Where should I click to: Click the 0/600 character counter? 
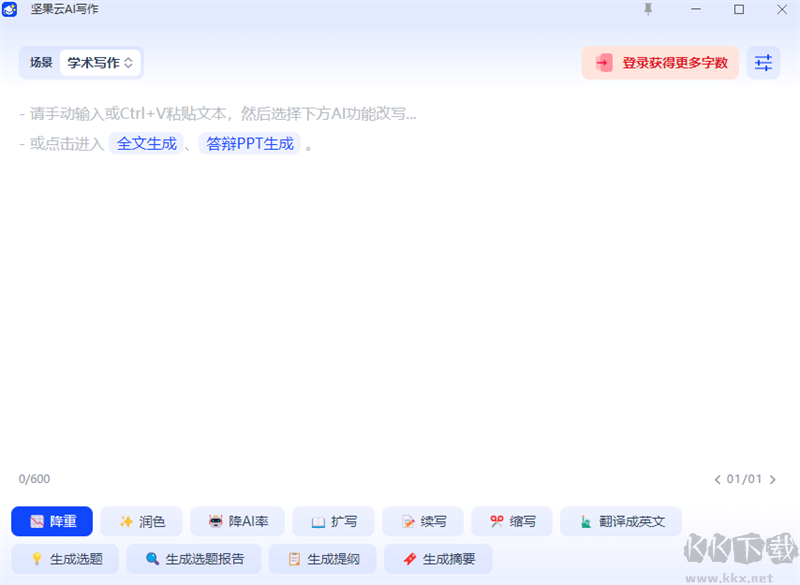(34, 479)
